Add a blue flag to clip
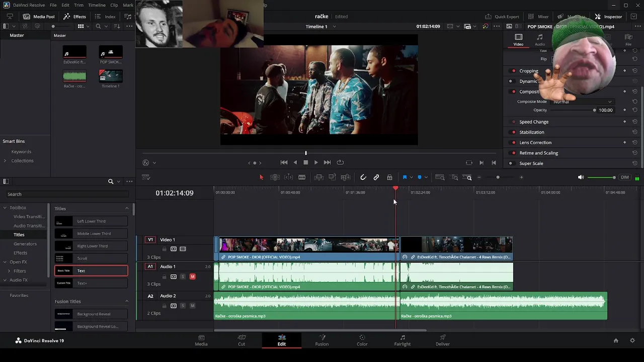 click(405, 177)
